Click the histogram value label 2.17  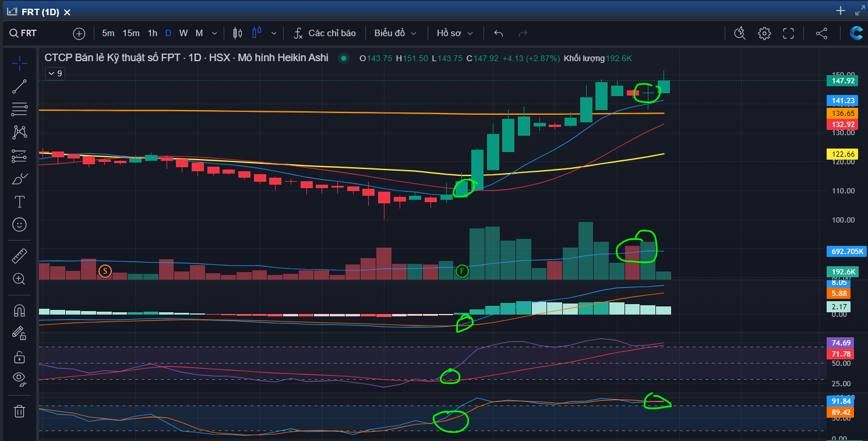[x=838, y=306]
